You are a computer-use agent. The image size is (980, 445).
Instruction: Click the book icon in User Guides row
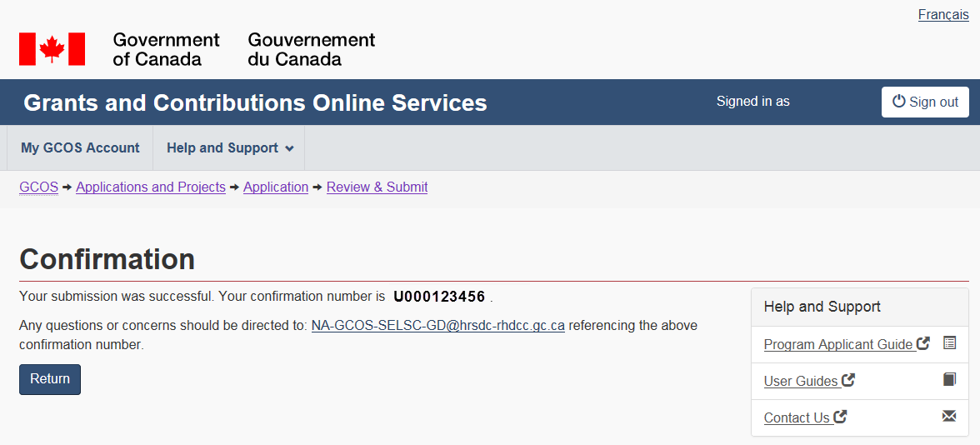[949, 379]
